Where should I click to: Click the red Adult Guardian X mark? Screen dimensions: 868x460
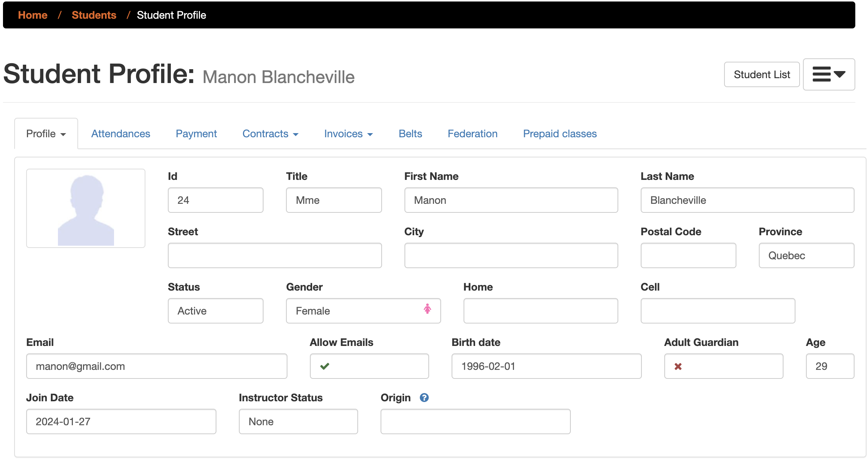(x=678, y=367)
